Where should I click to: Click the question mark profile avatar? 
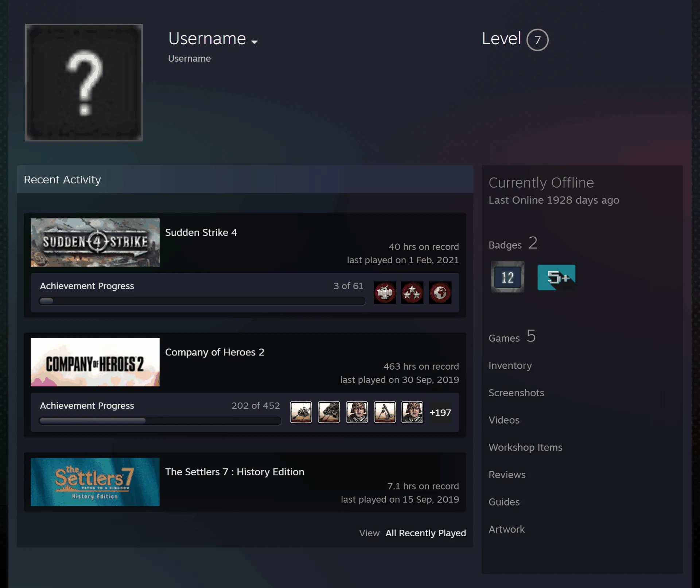(x=84, y=82)
